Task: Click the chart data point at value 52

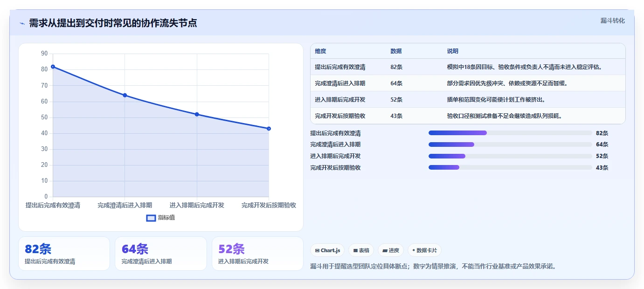Action: 197,114
